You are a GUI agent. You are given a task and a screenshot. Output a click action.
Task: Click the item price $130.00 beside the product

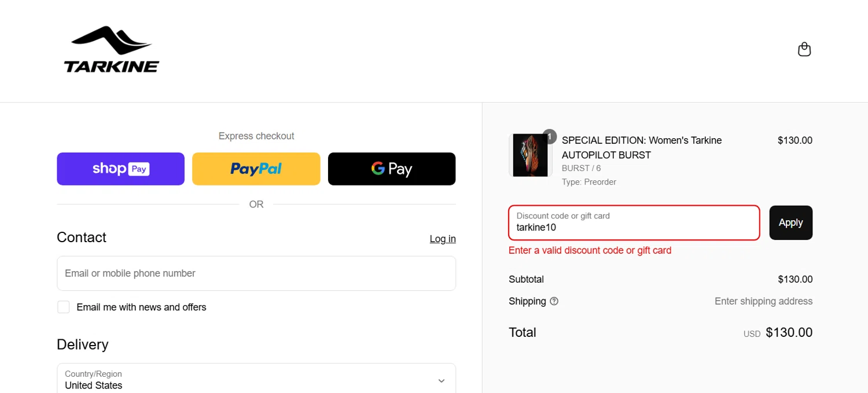(795, 140)
